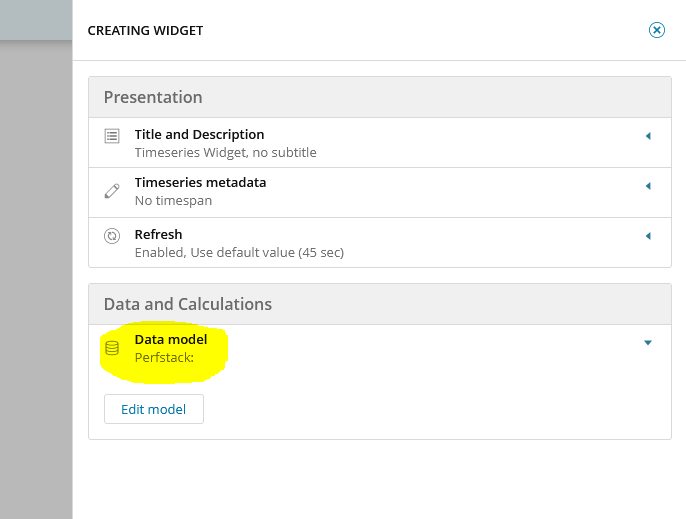Click the 'Timeseries Widget, no subtitle' text
Screen dimensions: 686x519
225,153
